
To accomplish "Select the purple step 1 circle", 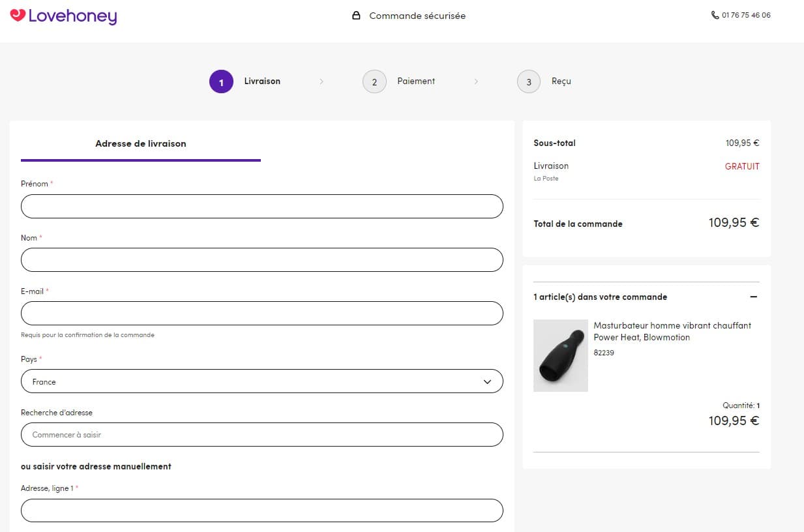I will coord(221,81).
